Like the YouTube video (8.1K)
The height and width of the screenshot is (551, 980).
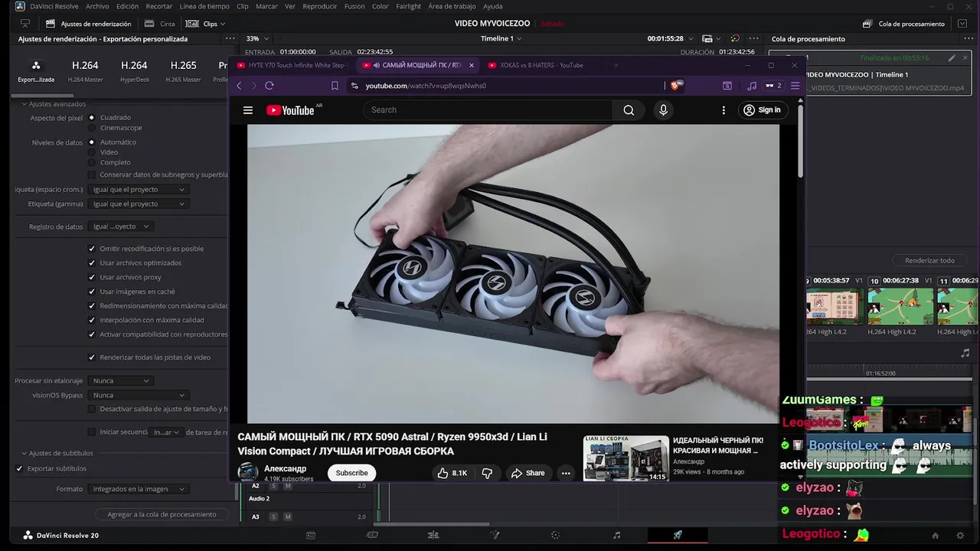click(x=452, y=473)
